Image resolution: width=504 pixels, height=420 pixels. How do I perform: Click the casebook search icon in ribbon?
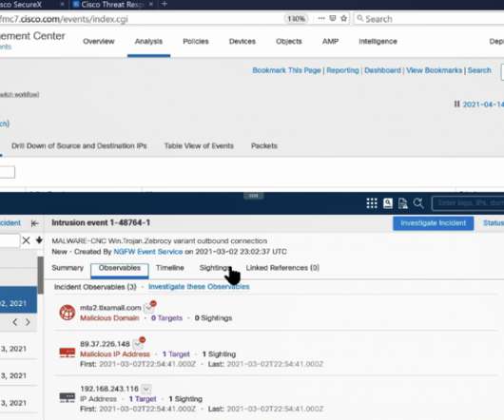click(388, 203)
